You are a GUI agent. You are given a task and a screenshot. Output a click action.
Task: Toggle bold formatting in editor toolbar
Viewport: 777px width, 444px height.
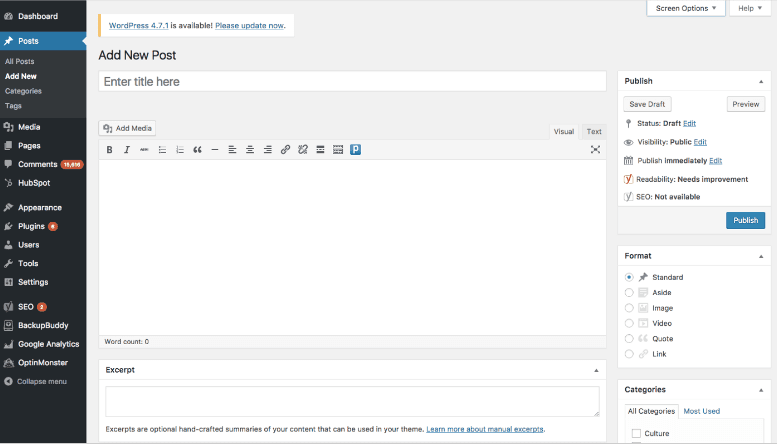(109, 150)
